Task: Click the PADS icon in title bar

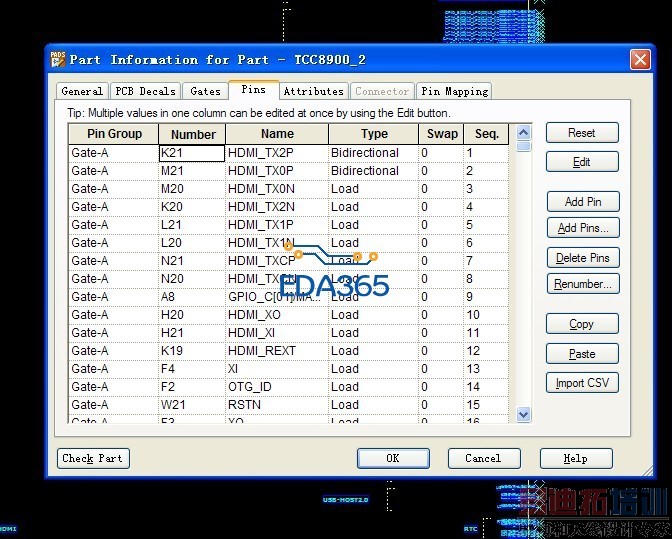Action: pyautogui.click(x=57, y=60)
